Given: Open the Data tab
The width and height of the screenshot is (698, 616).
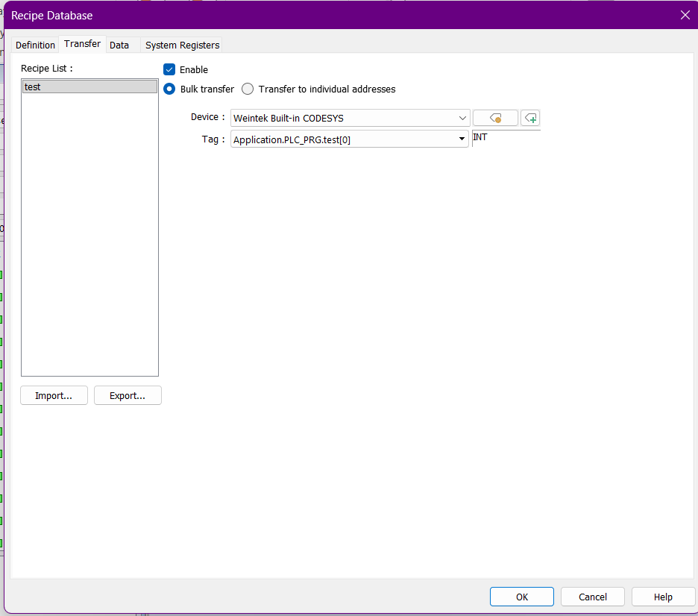Looking at the screenshot, I should click(119, 45).
